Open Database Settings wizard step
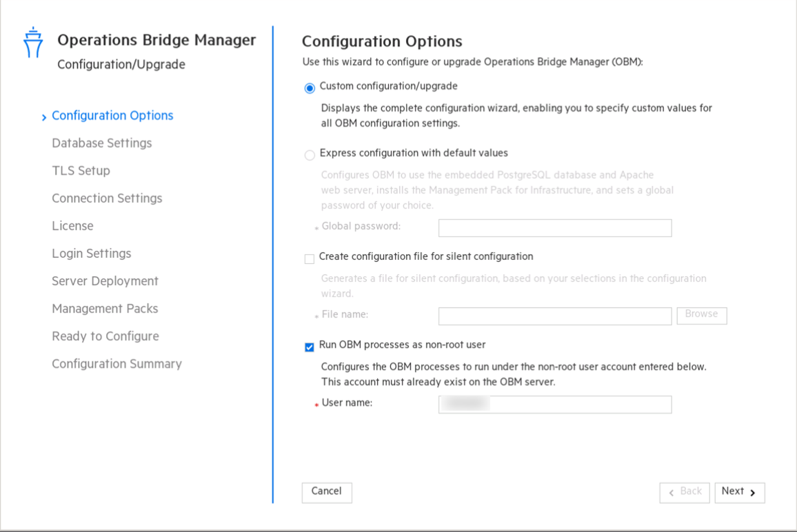797x532 pixels. [x=101, y=143]
